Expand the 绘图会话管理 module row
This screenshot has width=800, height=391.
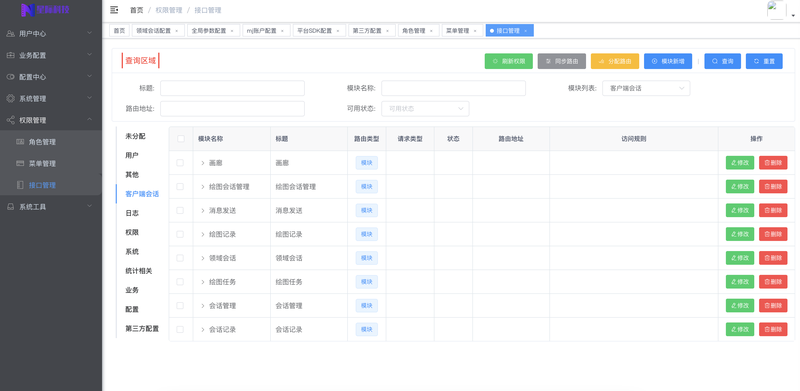(x=203, y=187)
